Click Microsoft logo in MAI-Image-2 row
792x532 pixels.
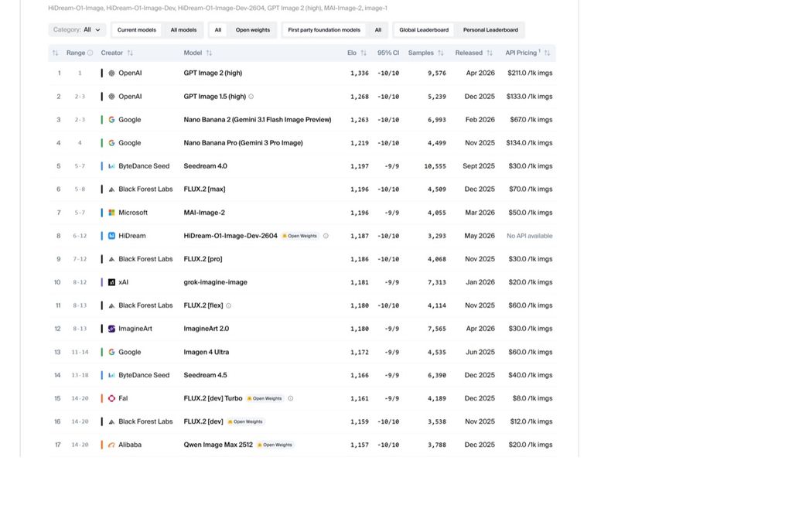click(x=111, y=213)
